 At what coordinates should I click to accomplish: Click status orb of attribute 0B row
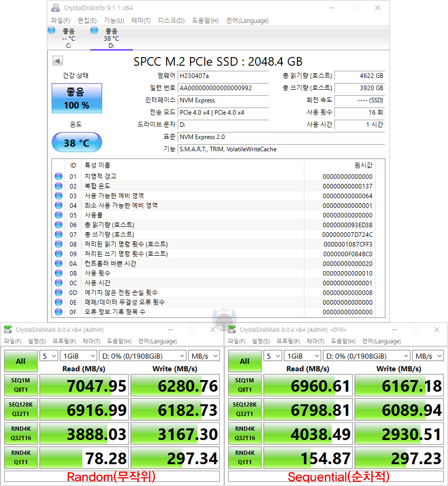pyautogui.click(x=59, y=273)
